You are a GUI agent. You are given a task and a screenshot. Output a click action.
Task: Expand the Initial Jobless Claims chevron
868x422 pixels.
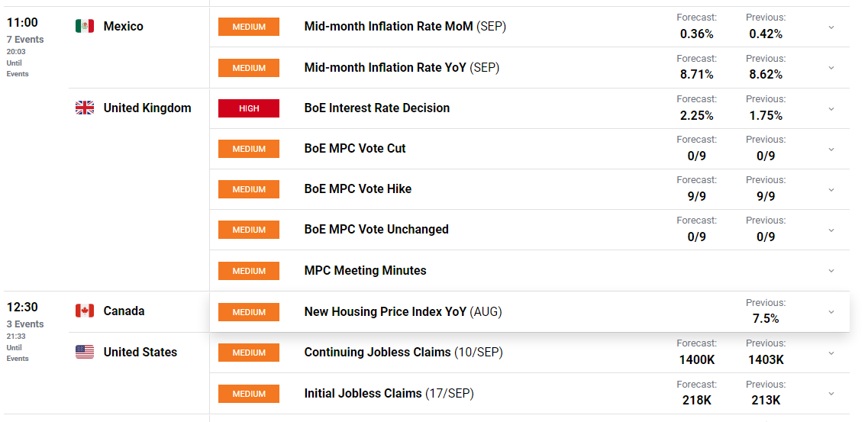[831, 394]
